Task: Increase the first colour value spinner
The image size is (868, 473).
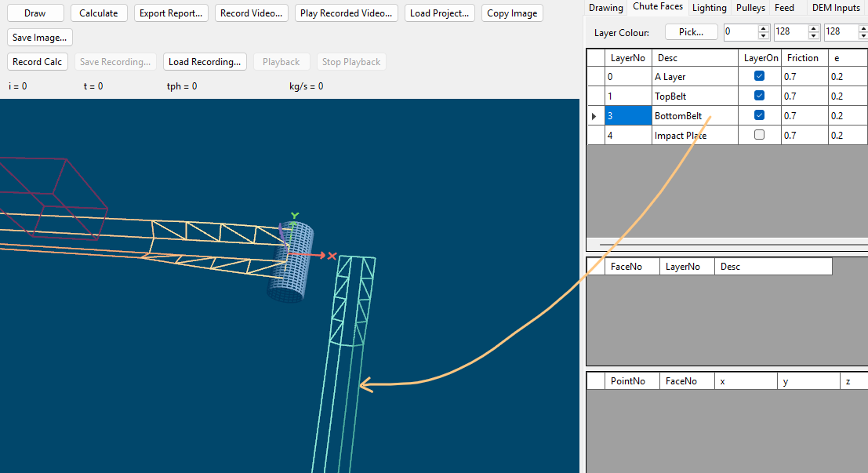Action: coord(764,29)
